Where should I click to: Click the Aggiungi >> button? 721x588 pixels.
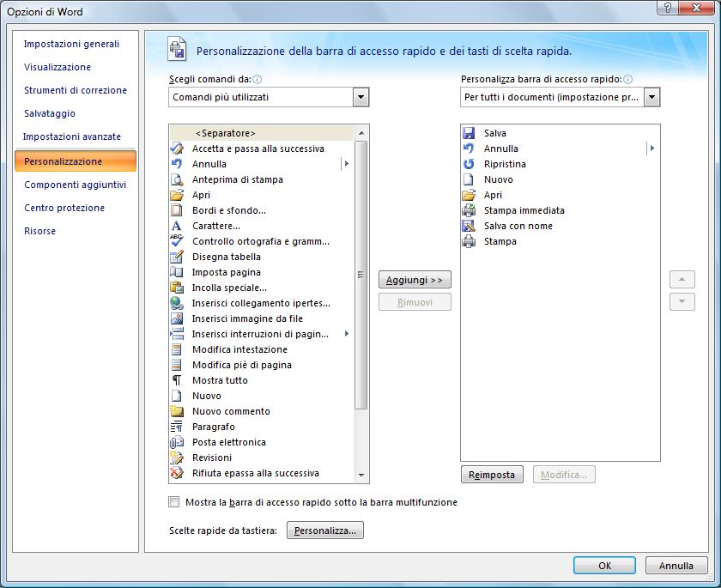(x=415, y=280)
